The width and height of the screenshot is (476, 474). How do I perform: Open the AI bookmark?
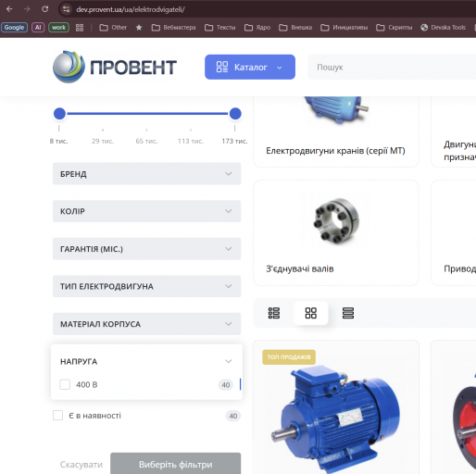coord(38,28)
